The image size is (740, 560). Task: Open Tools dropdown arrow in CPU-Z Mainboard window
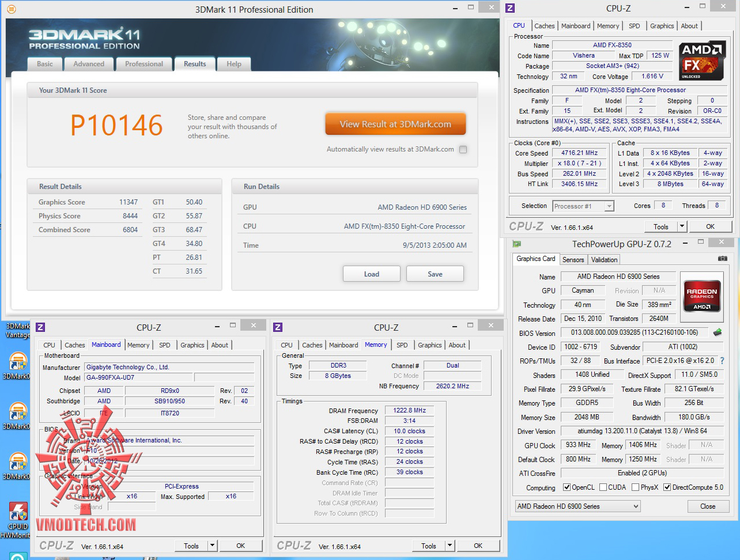click(x=212, y=546)
